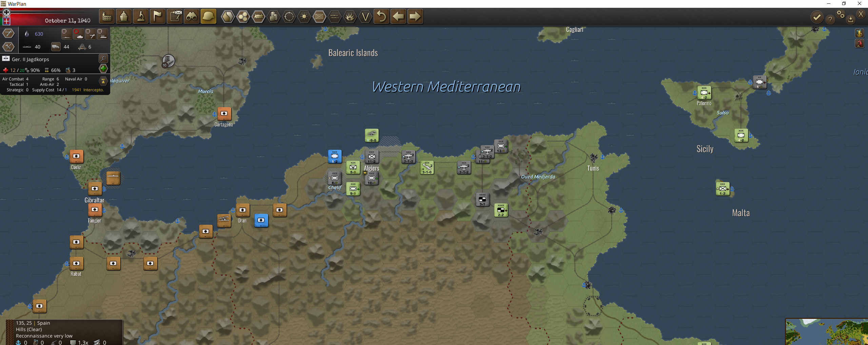This screenshot has width=868, height=345.
Task: Click the circular 10 marker in Spain
Action: click(x=168, y=61)
